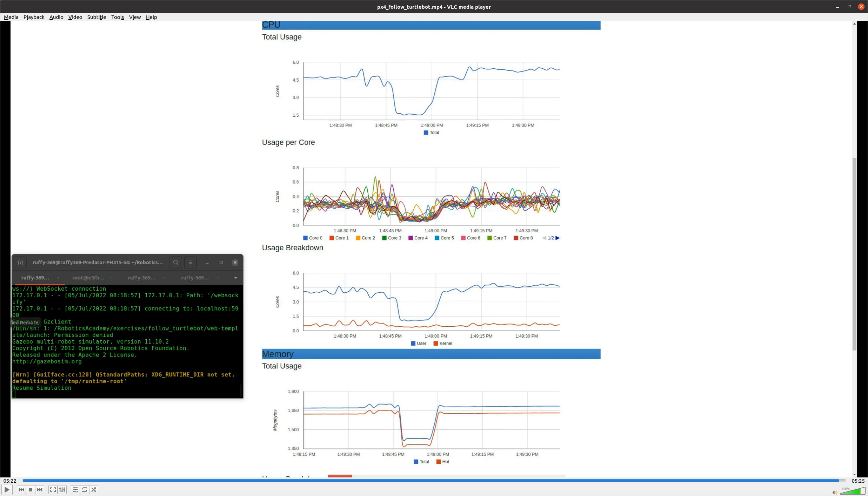
Task: Open the terminal hamburger menu
Action: 191,262
